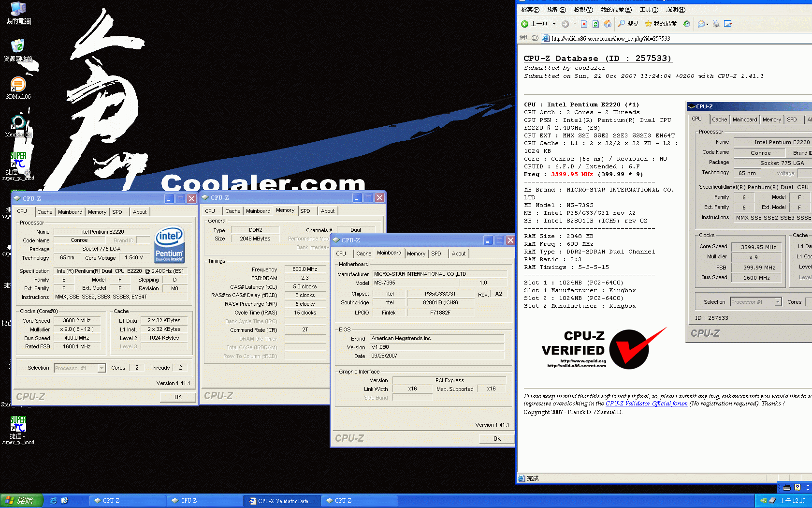Click the Stop loading icon in browser toolbar
The height and width of the screenshot is (508, 812).
tap(584, 24)
